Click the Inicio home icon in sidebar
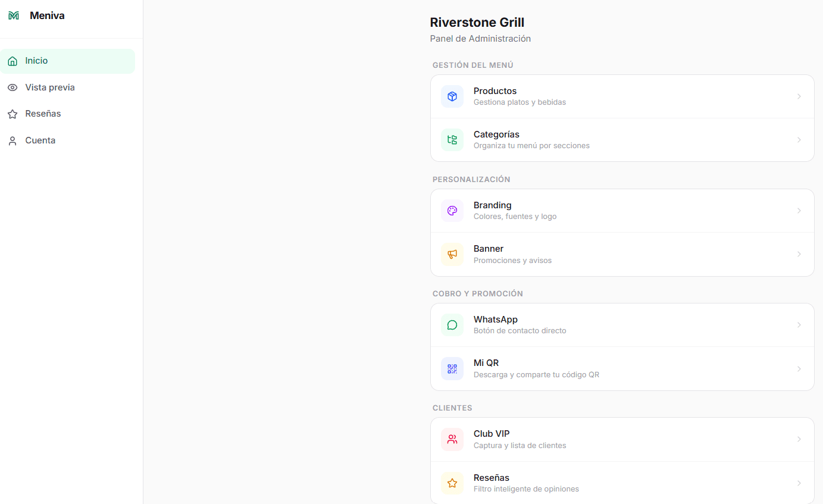The height and width of the screenshot is (504, 823). (x=12, y=61)
